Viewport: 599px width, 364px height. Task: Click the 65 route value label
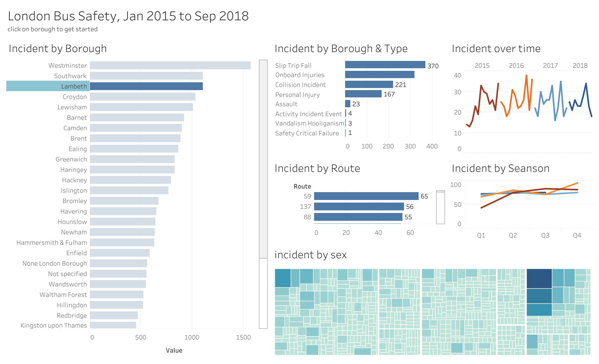coord(424,196)
